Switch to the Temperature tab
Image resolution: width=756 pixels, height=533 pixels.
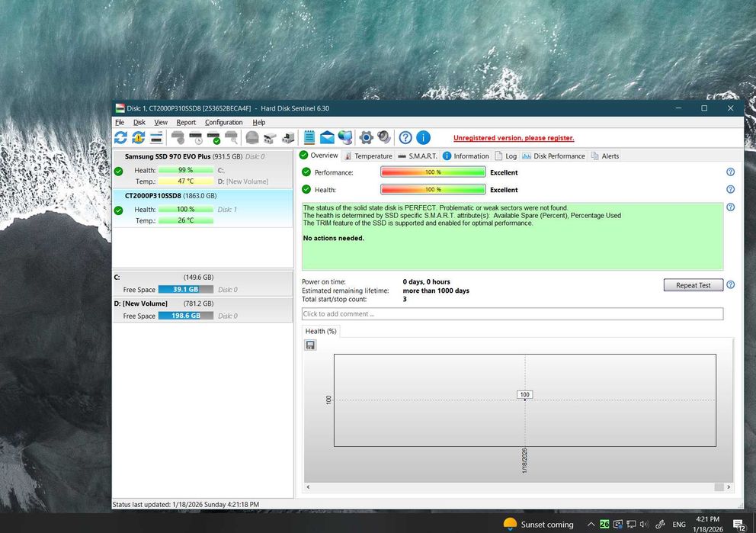point(367,156)
